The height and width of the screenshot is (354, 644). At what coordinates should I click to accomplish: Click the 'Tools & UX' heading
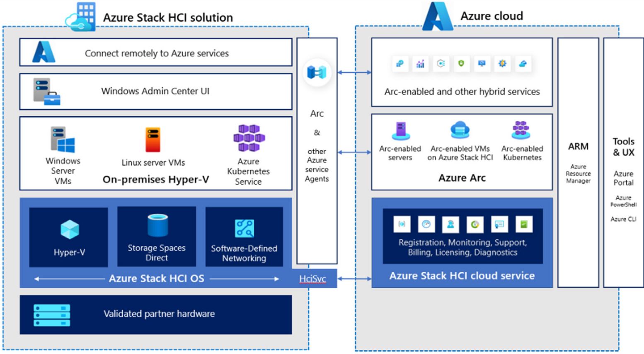[x=624, y=147]
